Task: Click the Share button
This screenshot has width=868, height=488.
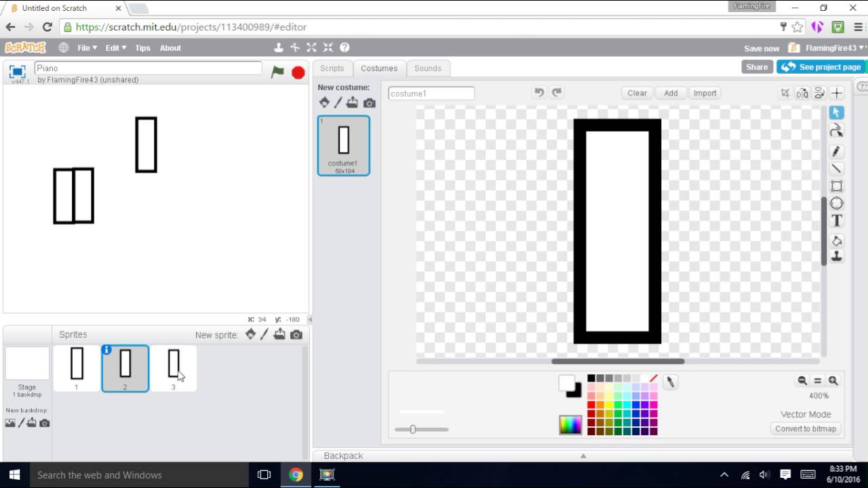Action: tap(757, 67)
